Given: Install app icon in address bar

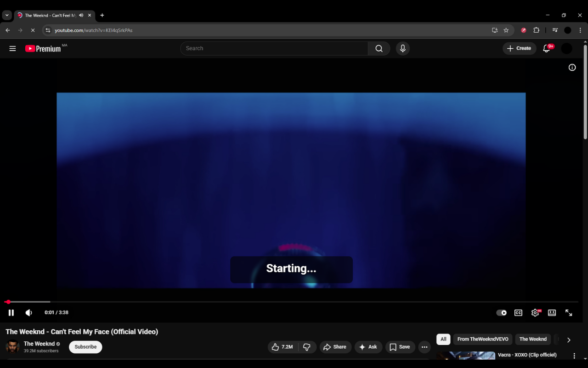Looking at the screenshot, I should click(x=495, y=30).
